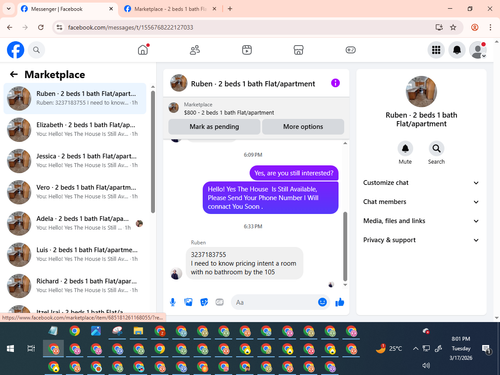500x375 pixels.
Task: Open the Marketplace store icon in top navigation
Action: (298, 50)
